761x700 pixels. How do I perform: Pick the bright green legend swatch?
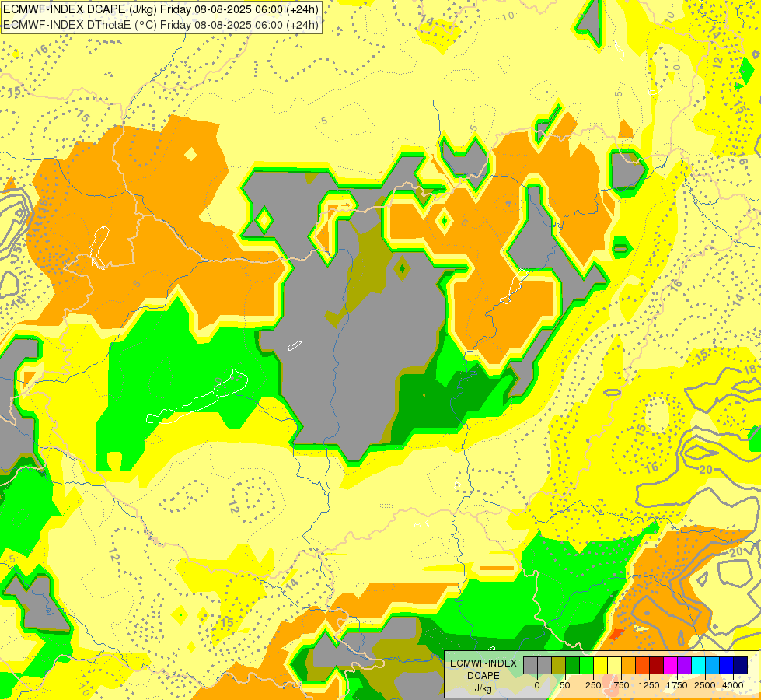pos(586,665)
